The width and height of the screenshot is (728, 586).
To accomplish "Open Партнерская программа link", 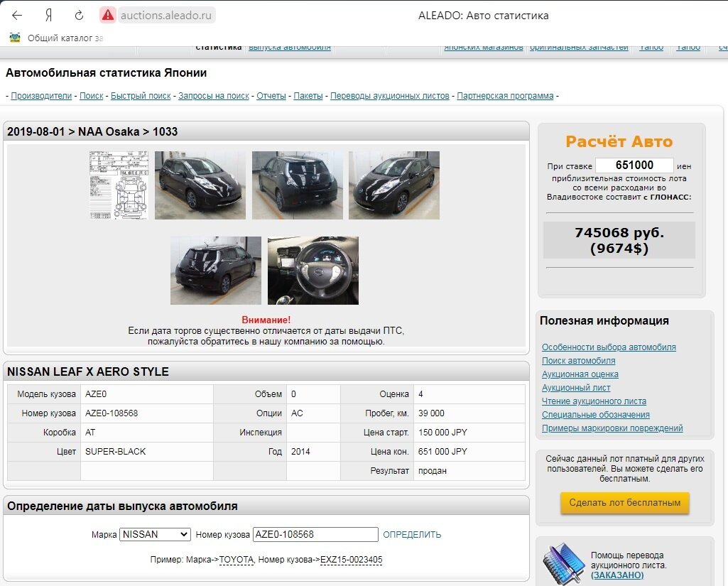I will pyautogui.click(x=505, y=96).
